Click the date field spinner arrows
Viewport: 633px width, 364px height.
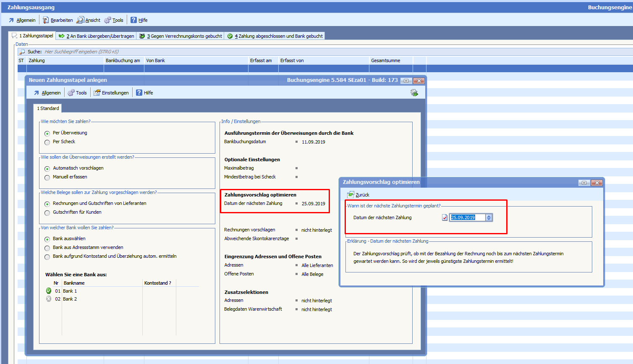[x=489, y=217]
